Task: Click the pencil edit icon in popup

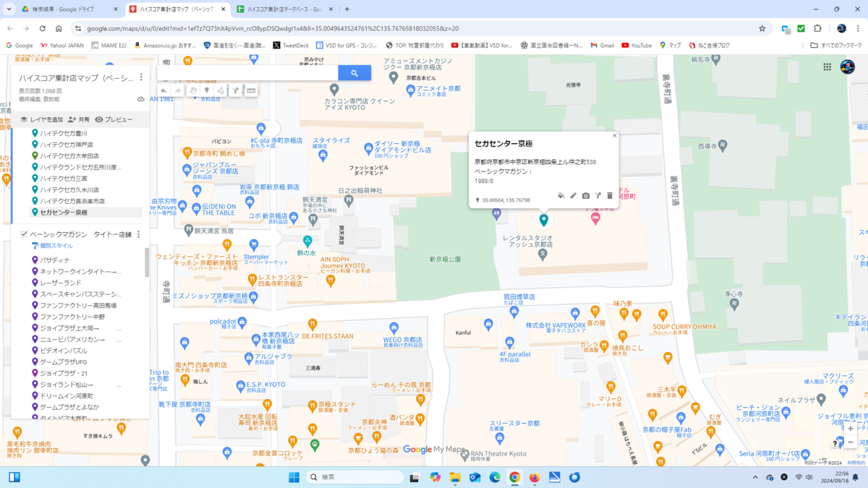Action: (x=574, y=195)
